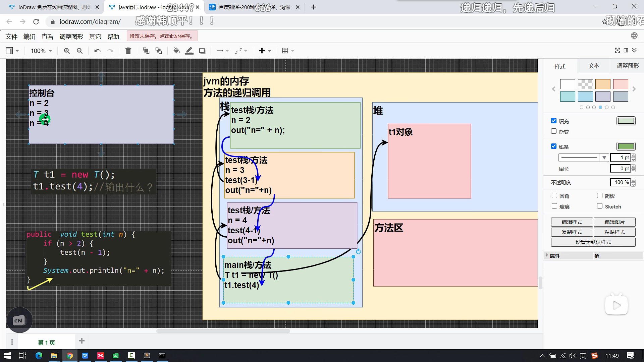Image resolution: width=644 pixels, height=362 pixels.
Task: Switch to the 文本 tab
Action: pyautogui.click(x=594, y=66)
